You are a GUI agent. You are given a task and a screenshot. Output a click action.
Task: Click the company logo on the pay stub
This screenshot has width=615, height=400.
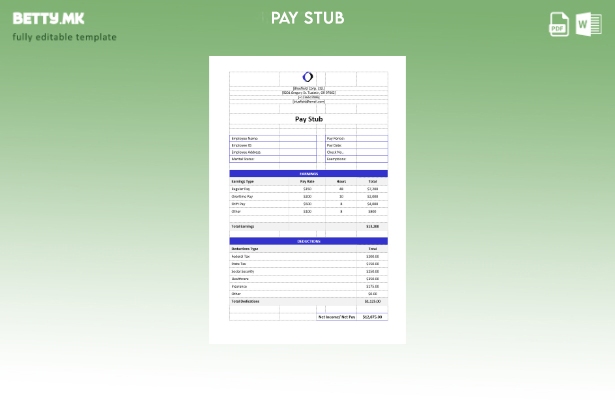pyautogui.click(x=308, y=77)
